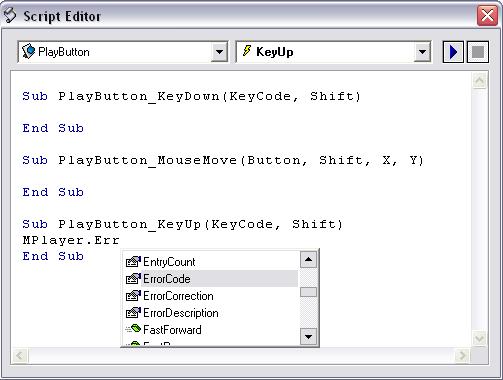Click the property icon next to ErrorDescription

click(133, 313)
